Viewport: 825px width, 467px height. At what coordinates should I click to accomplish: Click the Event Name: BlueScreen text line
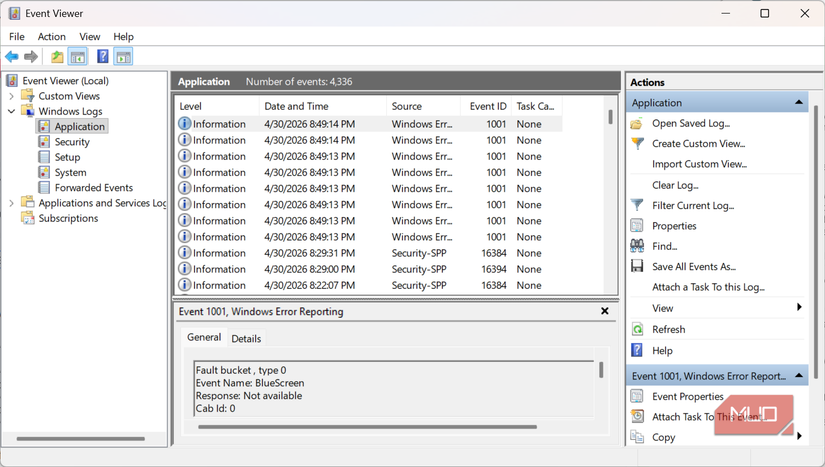(250, 383)
